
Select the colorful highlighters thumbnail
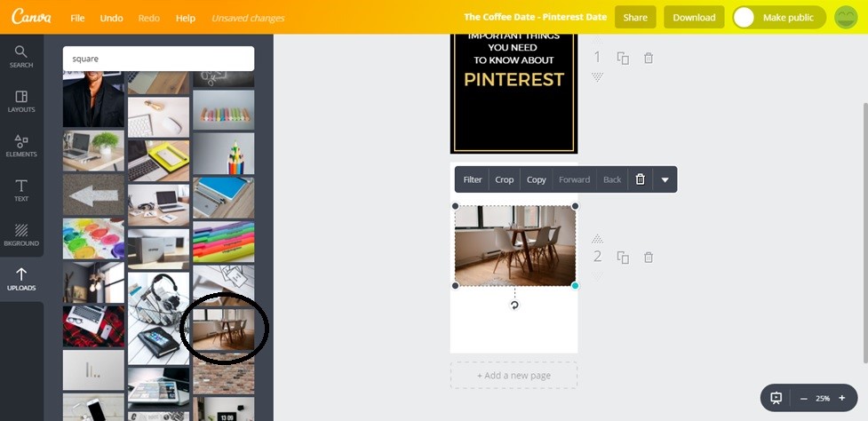click(x=224, y=242)
